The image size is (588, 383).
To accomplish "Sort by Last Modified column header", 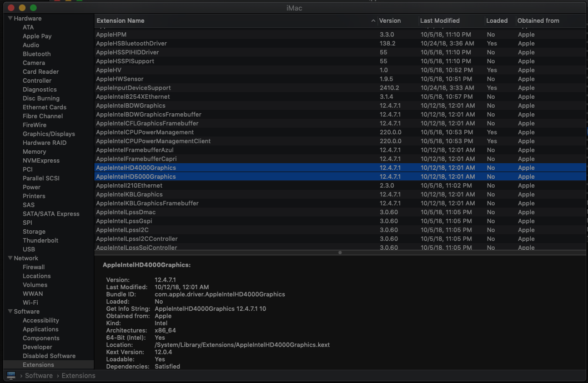I will pyautogui.click(x=440, y=21).
